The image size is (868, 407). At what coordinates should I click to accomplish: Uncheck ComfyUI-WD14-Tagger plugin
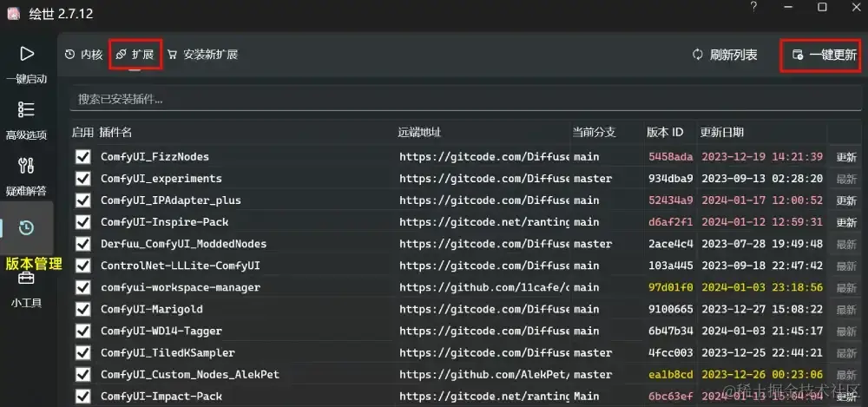tap(83, 332)
